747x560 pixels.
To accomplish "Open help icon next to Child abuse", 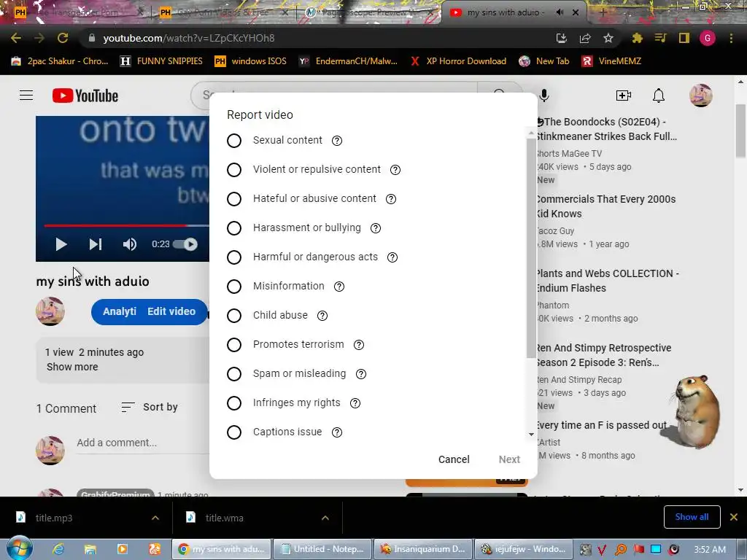I will pos(322,316).
